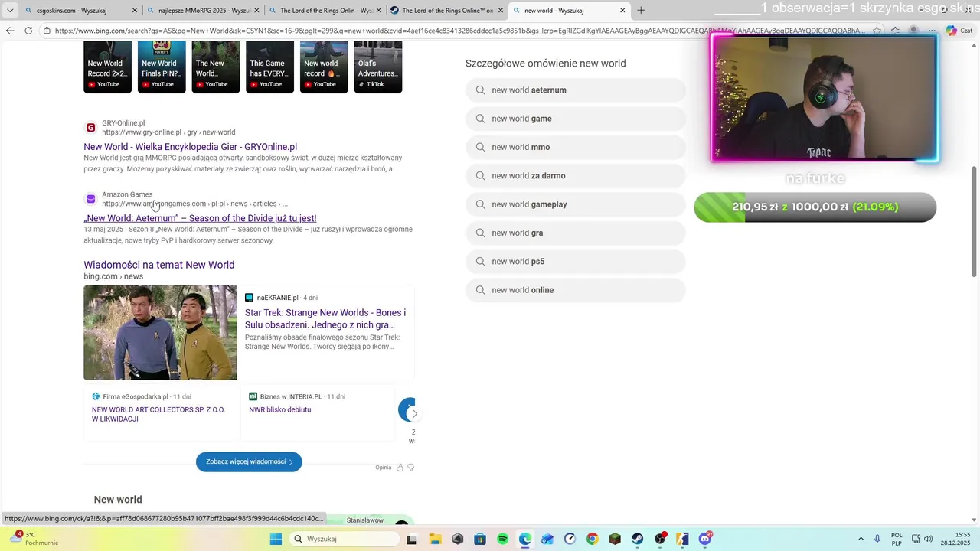Open New world record YouTube video thumbnail
The image size is (980, 551).
click(x=324, y=67)
